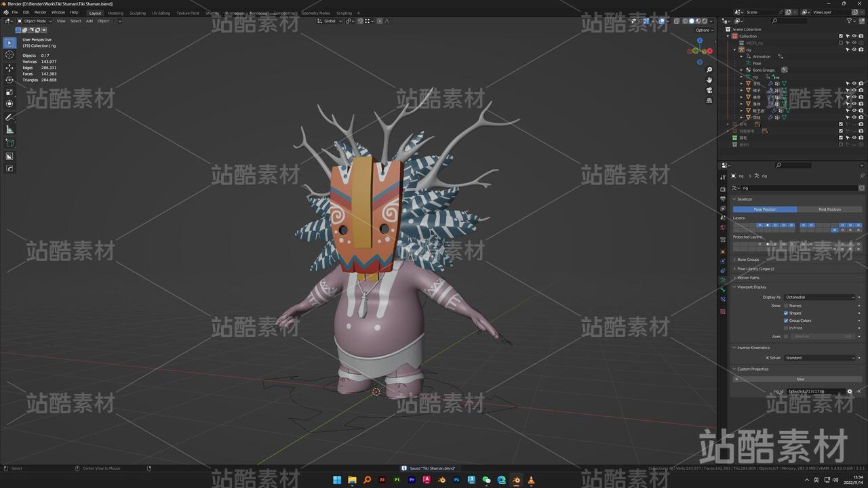Screen dimensions: 868x488
Task: Open the Edit menu
Action: (x=26, y=12)
